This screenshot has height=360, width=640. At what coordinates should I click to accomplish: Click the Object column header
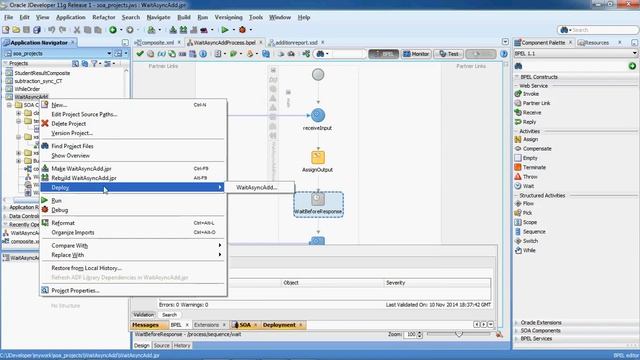click(332, 283)
